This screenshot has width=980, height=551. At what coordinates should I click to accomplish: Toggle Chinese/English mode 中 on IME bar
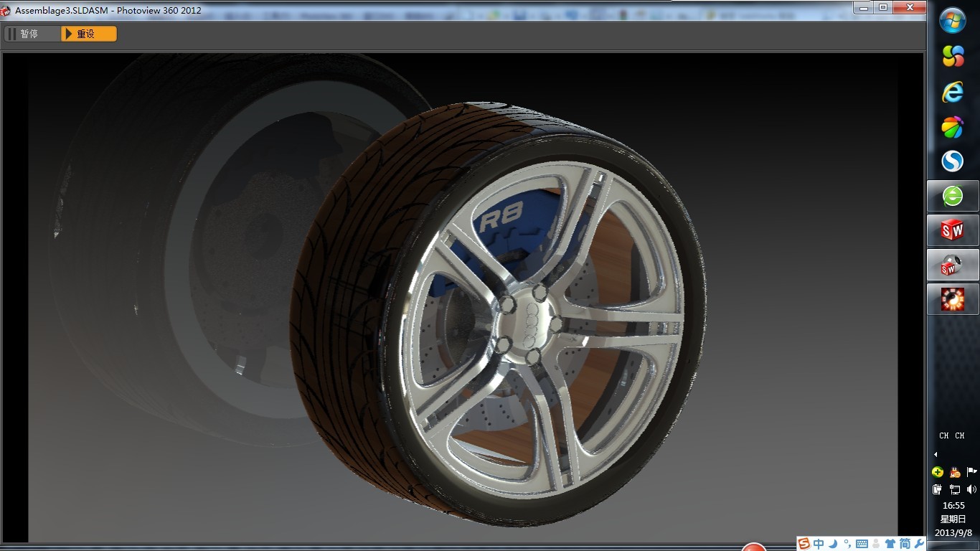click(819, 544)
